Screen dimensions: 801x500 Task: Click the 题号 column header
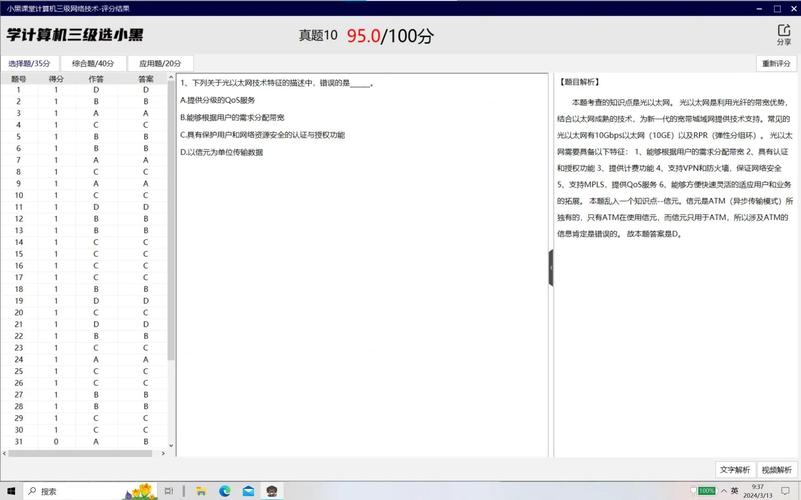tap(19, 79)
